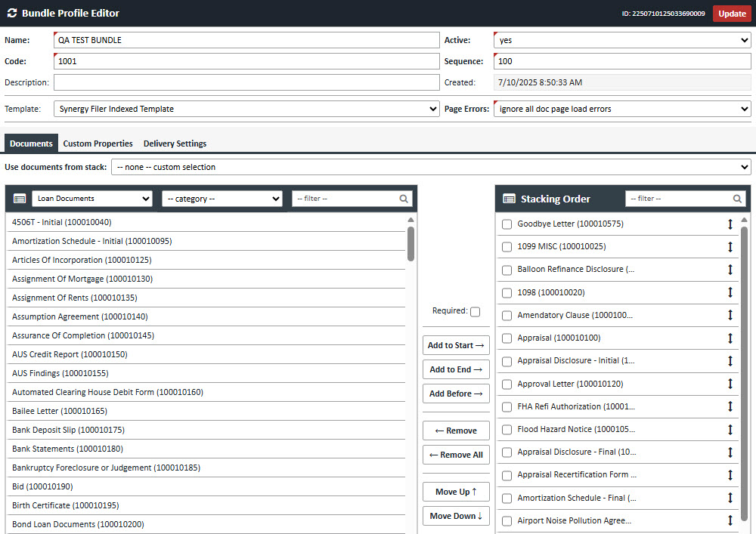Select the Approval Letter checkbox
Viewport: 756px width, 534px height.
(x=507, y=384)
